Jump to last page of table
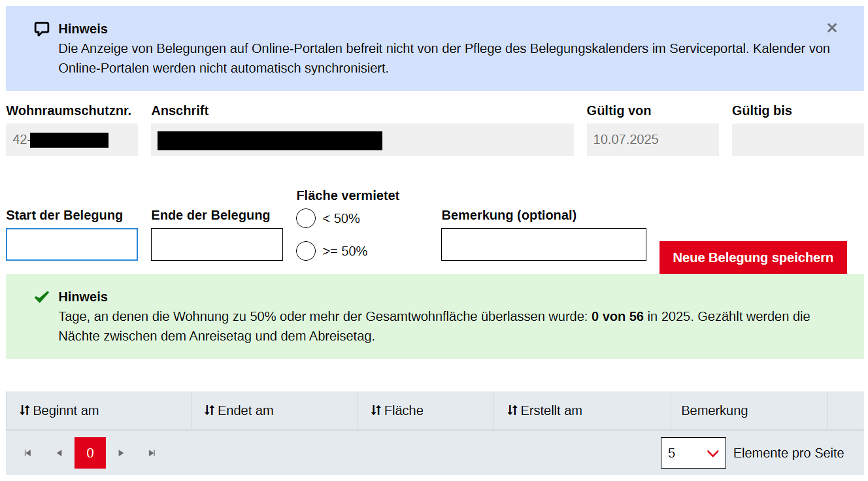 coord(152,453)
